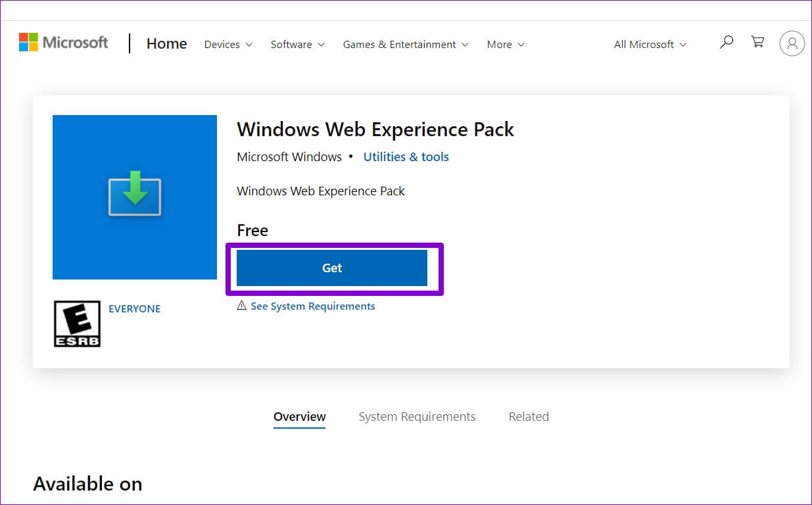Click the Microsoft Windows publisher text
Viewport: 812px width, 505px height.
(289, 157)
